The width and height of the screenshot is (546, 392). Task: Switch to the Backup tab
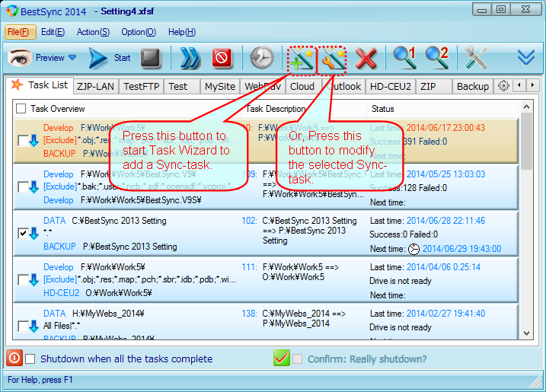click(473, 86)
